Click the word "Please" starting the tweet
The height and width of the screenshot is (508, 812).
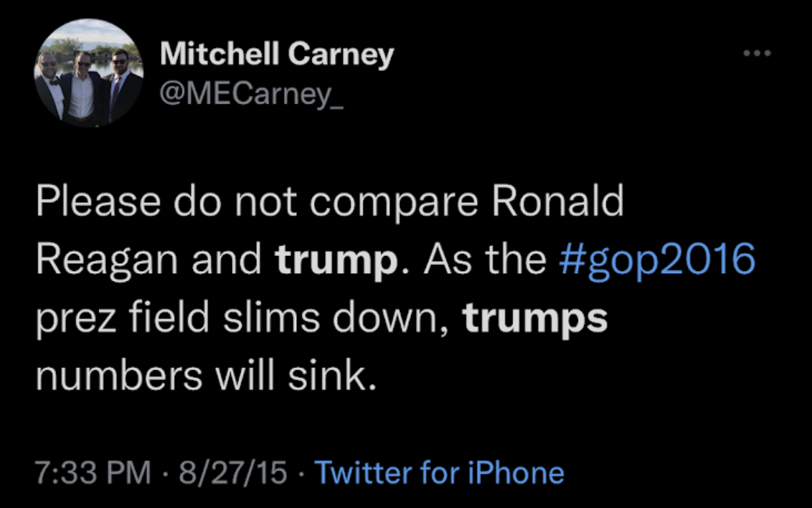(x=98, y=201)
